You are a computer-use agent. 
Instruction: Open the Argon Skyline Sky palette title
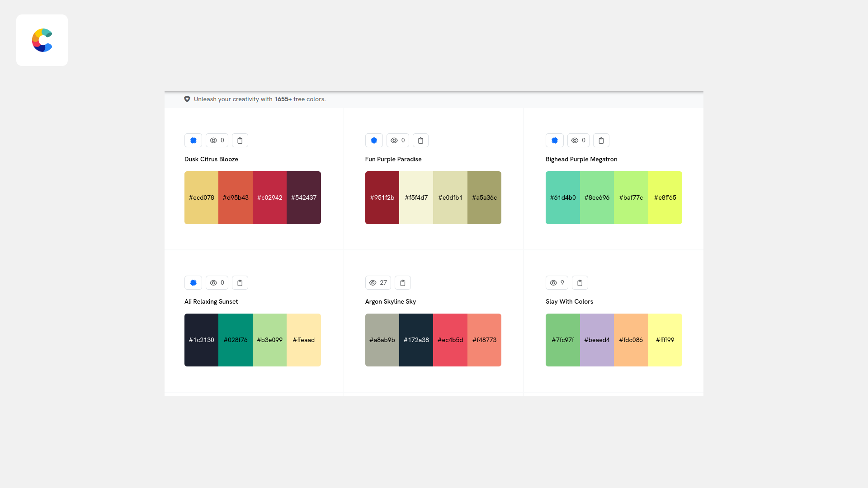pos(391,301)
